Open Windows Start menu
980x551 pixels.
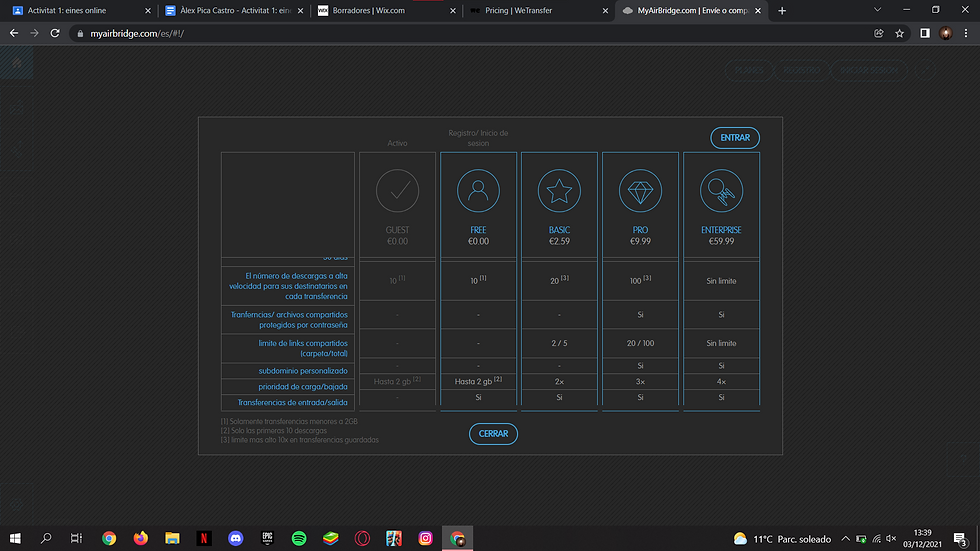click(x=15, y=538)
